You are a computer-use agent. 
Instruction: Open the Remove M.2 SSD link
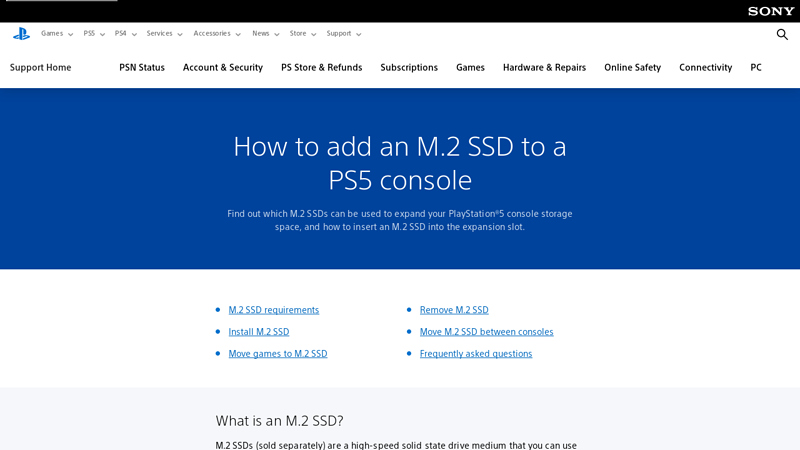454,310
